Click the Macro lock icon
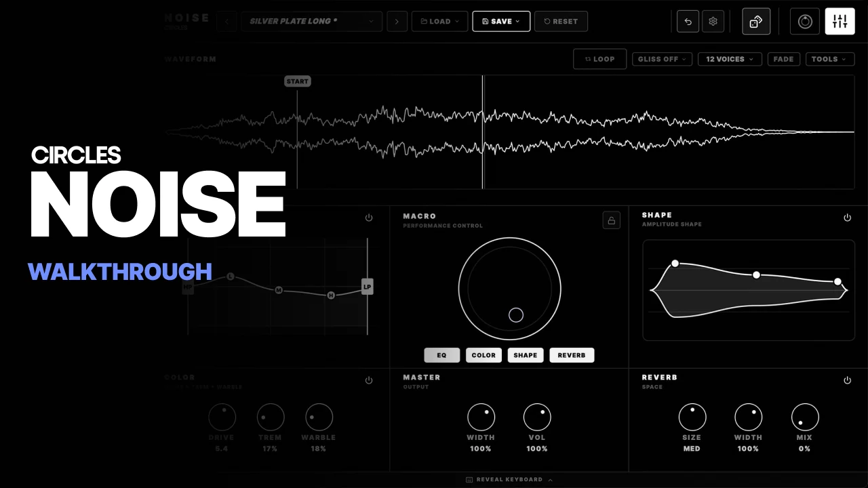This screenshot has height=488, width=868. coord(611,220)
